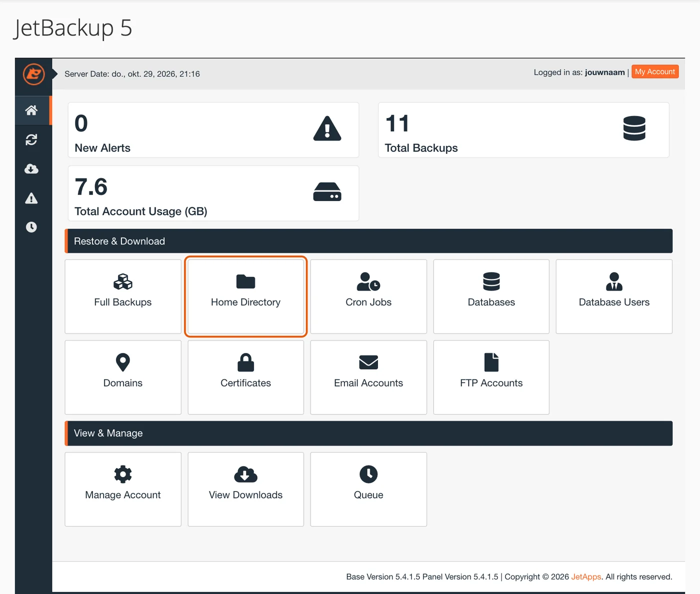Click the user icon above Database Users
700x594 pixels.
(614, 281)
